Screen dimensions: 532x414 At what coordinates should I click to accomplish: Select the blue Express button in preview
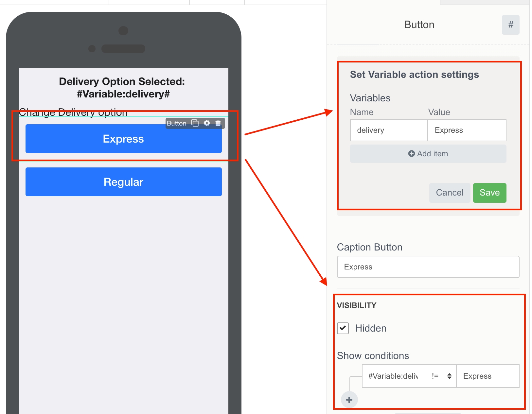pyautogui.click(x=124, y=139)
